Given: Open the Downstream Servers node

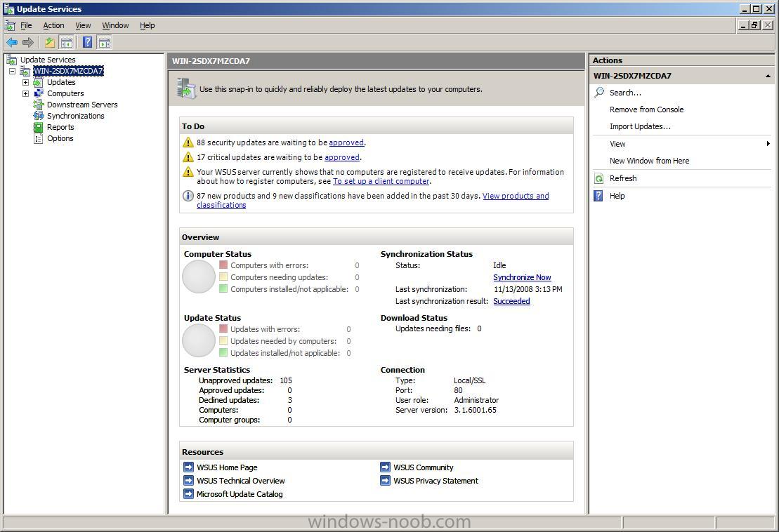Looking at the screenshot, I should (82, 105).
